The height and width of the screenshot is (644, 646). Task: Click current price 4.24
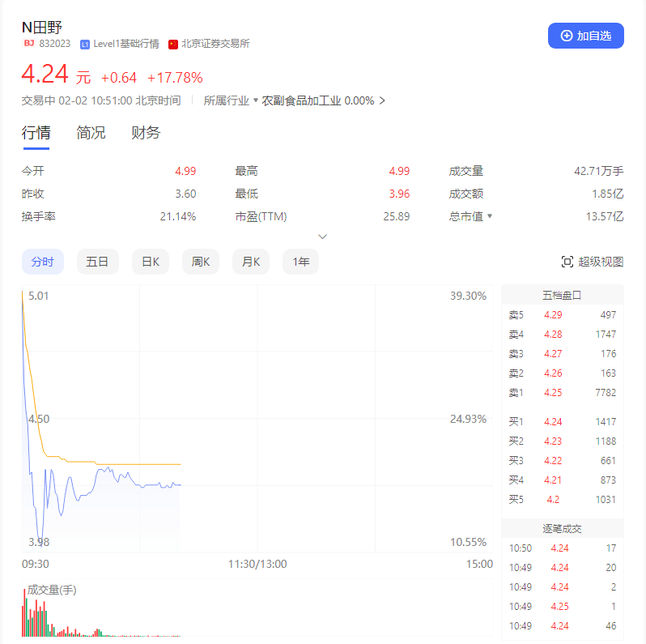pyautogui.click(x=45, y=75)
